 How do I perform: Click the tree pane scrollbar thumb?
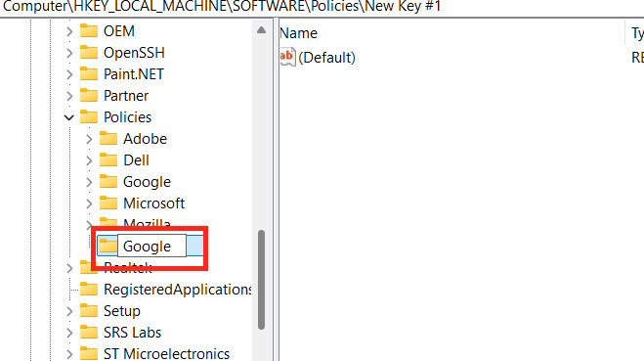tap(261, 280)
